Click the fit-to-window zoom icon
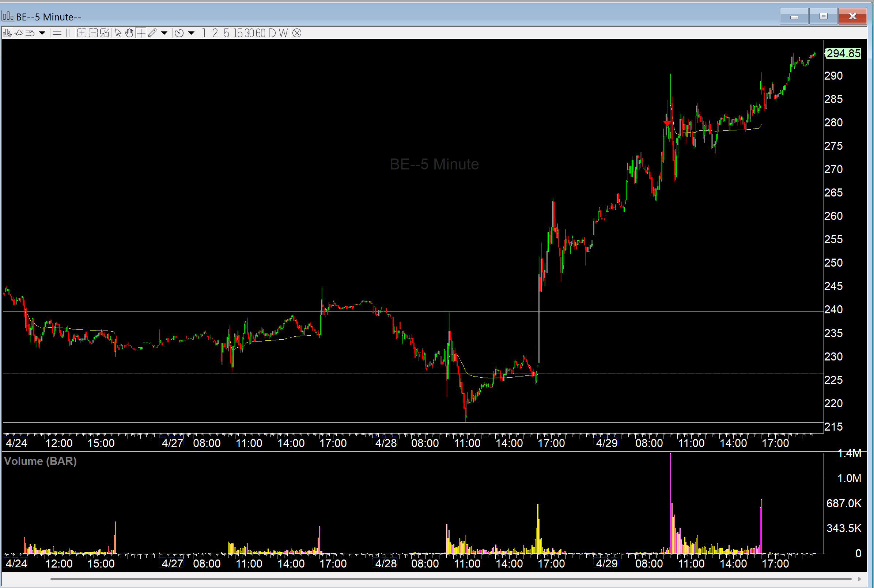Screen dimensions: 874x588 104,33
